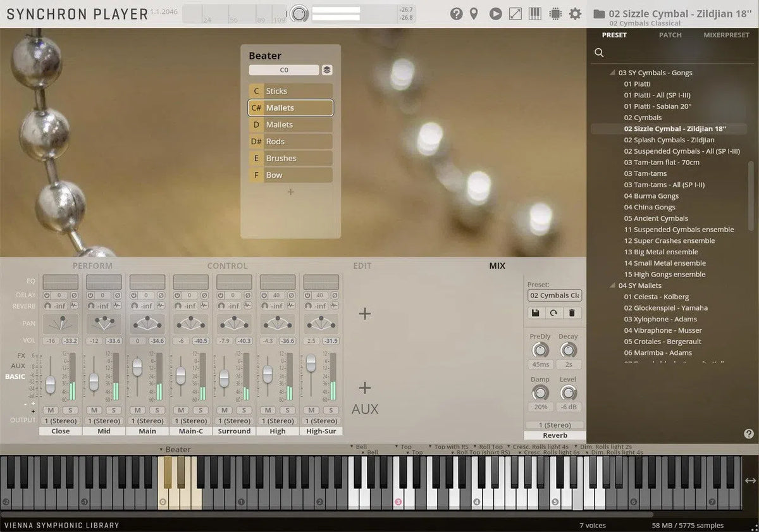Open the settings gear in the top toolbar

tap(575, 13)
